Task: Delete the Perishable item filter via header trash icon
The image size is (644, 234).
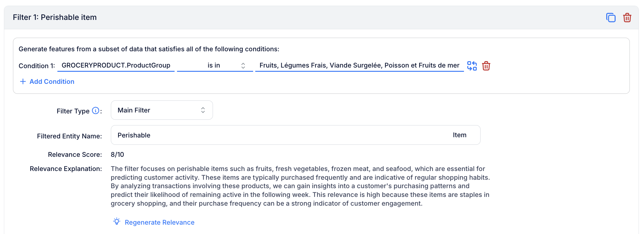Action: point(627,17)
